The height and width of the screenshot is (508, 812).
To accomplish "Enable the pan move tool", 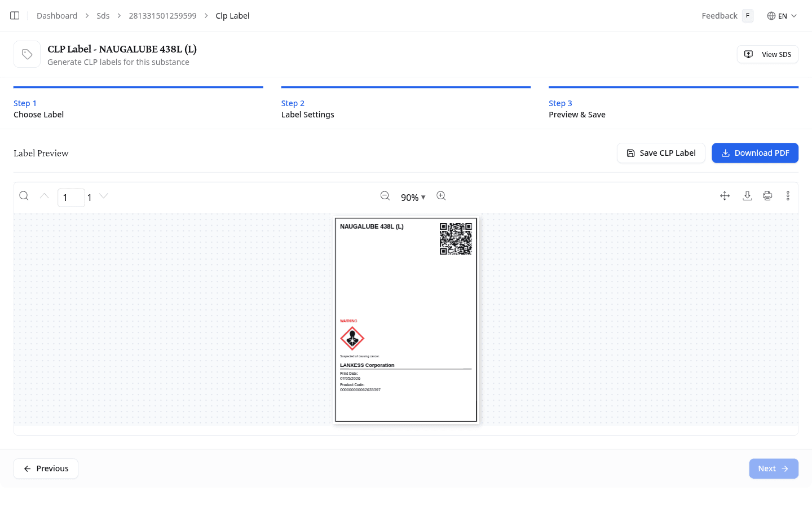I will (725, 196).
